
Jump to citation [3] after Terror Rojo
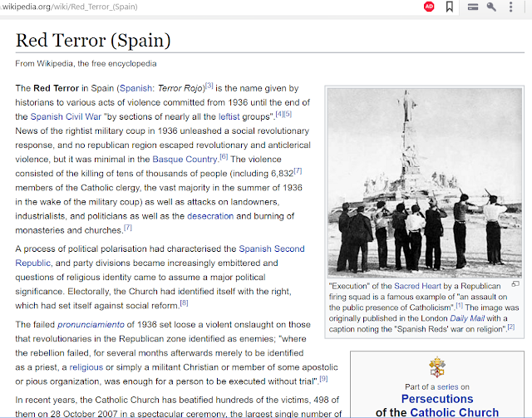click(209, 86)
